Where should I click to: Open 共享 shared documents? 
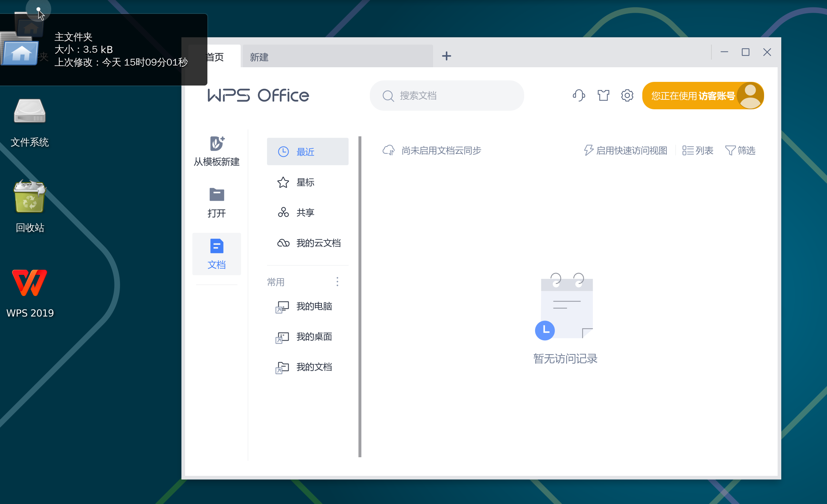(x=308, y=212)
